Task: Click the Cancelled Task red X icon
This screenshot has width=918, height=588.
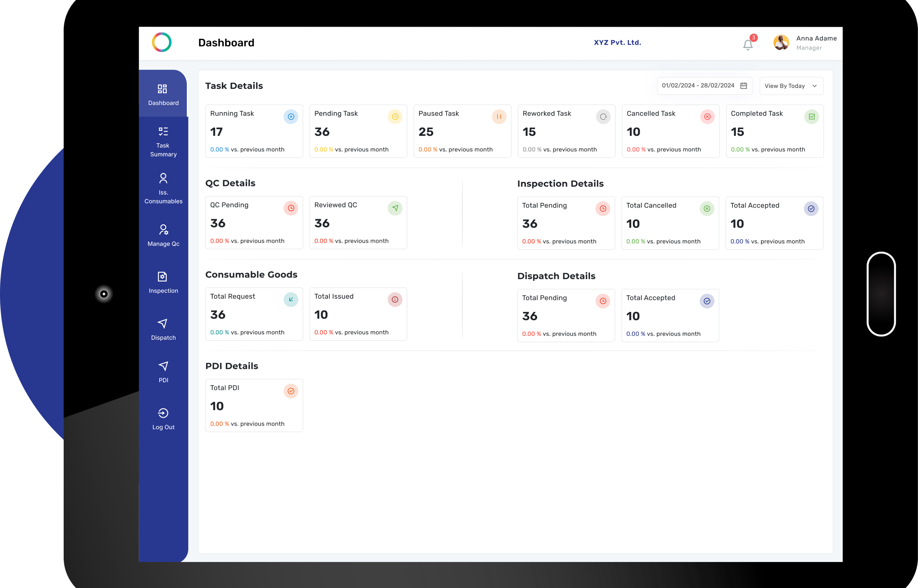Action: pyautogui.click(x=707, y=117)
